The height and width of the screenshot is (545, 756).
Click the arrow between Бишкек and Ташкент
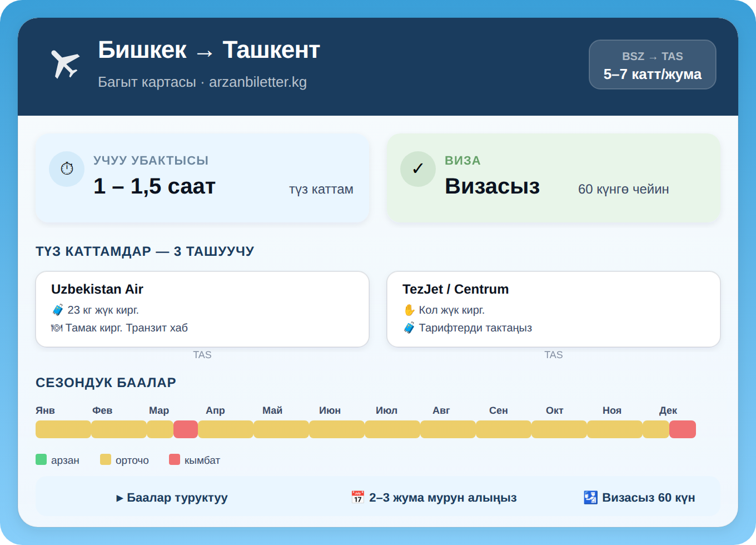coord(204,51)
